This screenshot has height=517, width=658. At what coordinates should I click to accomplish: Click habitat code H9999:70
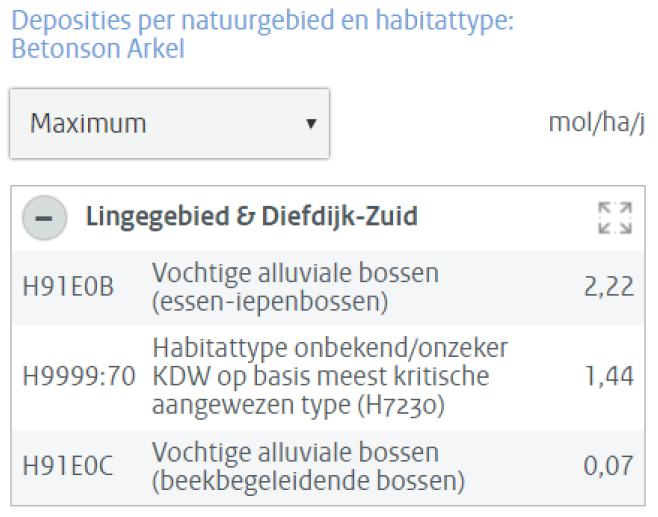tap(79, 377)
